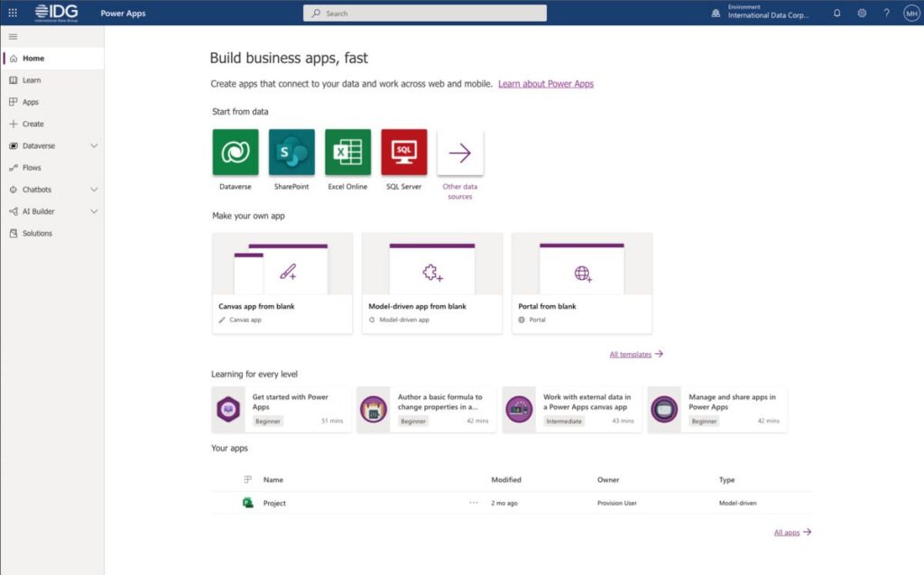Click the Search box in the header
Viewport: 924px width, 575px height.
[425, 13]
